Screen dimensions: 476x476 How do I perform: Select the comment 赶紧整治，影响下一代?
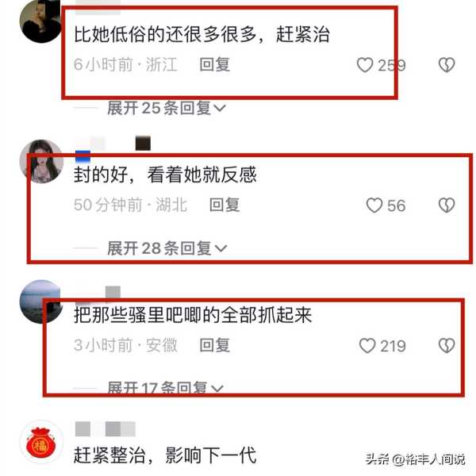pos(165,455)
